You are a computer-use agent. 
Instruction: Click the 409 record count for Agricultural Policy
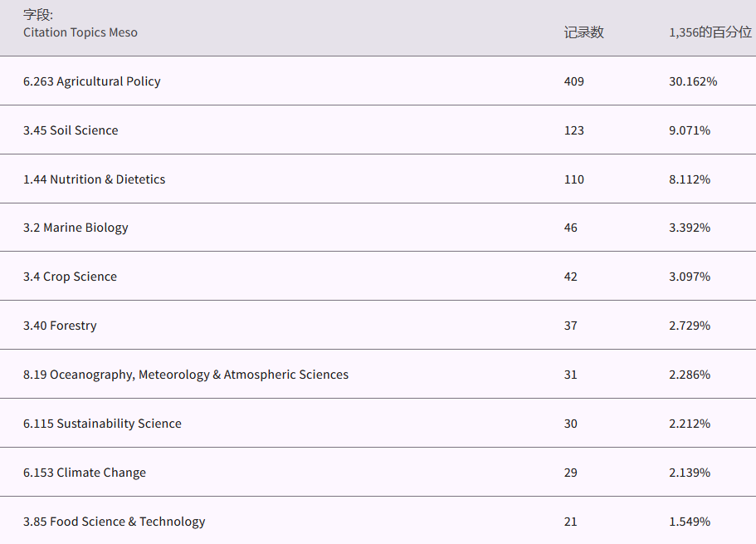574,81
